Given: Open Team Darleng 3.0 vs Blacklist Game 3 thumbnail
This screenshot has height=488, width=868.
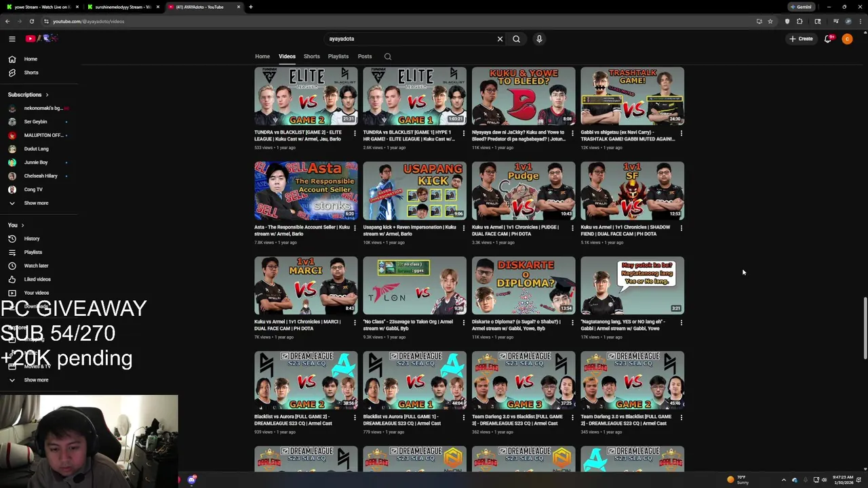Looking at the screenshot, I should (524, 380).
